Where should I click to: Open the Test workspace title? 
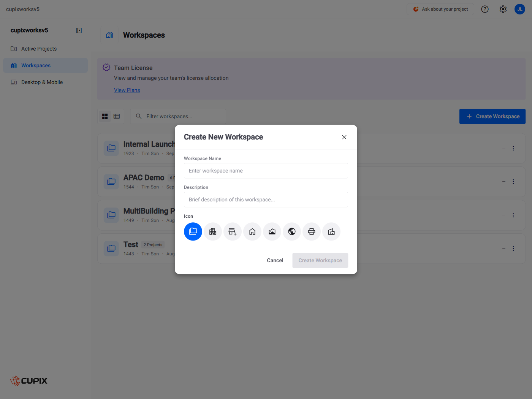[x=131, y=244]
